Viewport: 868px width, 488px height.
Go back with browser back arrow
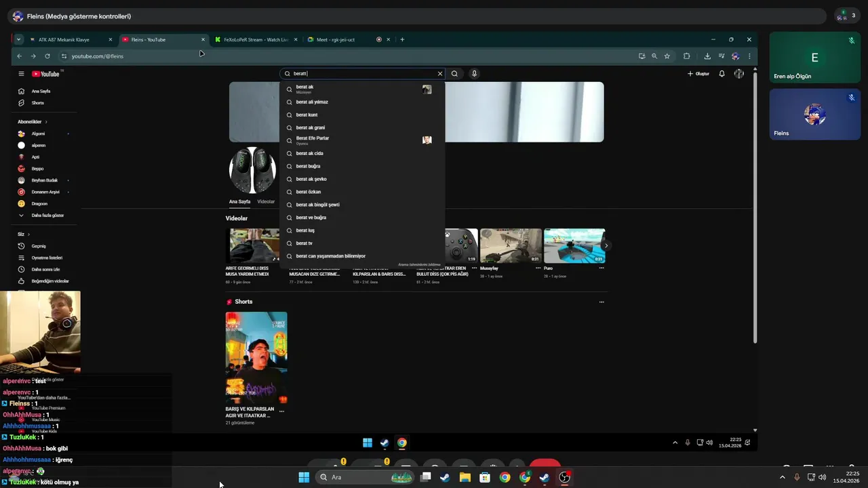click(19, 56)
